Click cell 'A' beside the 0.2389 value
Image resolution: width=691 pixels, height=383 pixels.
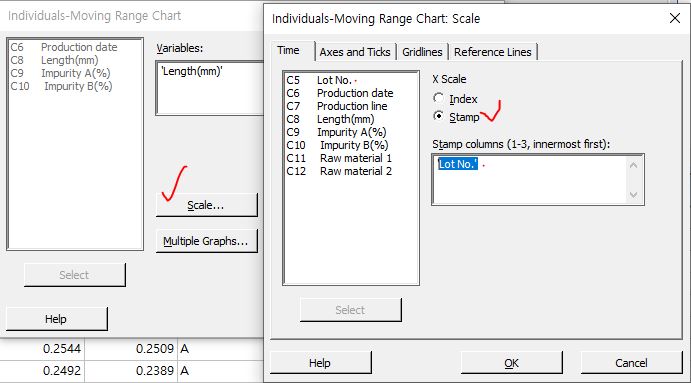(x=220, y=371)
